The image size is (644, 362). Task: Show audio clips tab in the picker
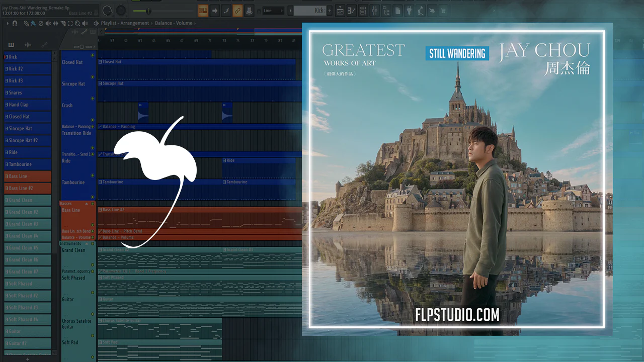point(28,45)
